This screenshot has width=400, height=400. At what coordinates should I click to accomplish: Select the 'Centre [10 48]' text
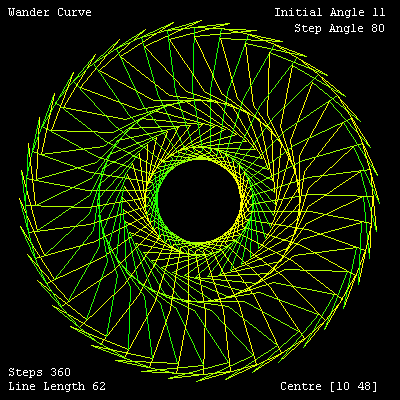329,386
